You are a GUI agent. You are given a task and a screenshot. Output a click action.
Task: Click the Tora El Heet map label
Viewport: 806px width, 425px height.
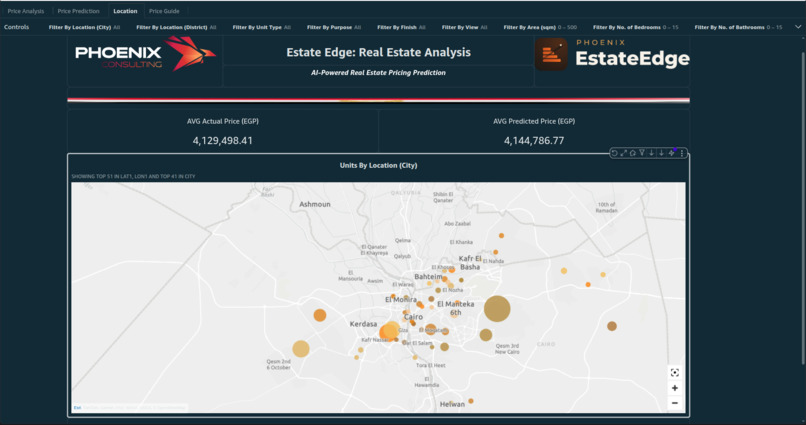pos(431,365)
